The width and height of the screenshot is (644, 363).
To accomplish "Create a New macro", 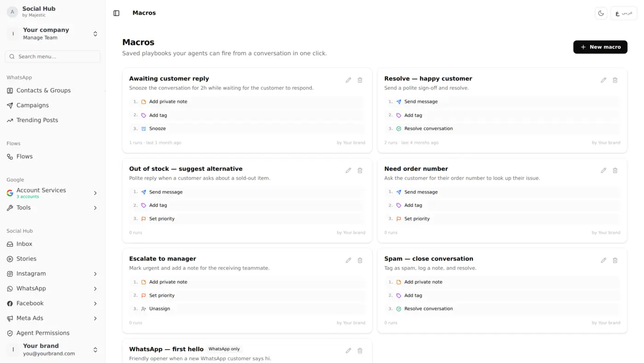I will [x=600, y=47].
